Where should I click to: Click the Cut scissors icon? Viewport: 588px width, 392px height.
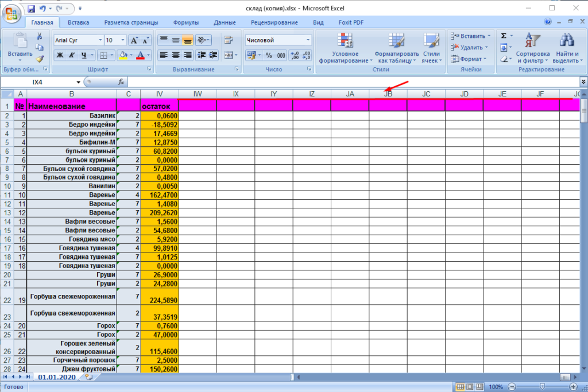pos(40,36)
